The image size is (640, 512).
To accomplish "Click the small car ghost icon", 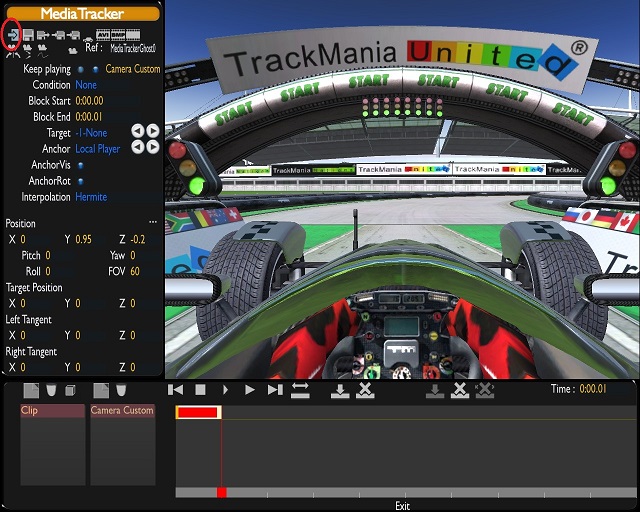I will click(88, 40).
